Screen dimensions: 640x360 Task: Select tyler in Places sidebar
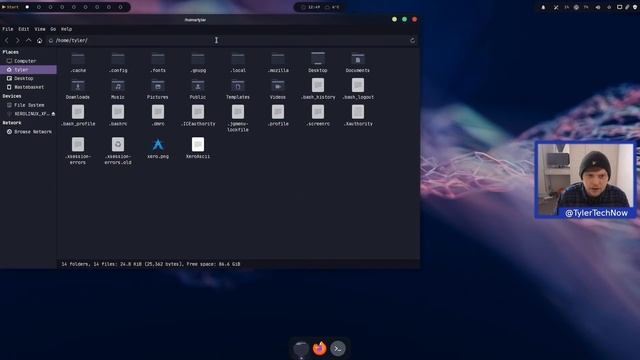click(28, 70)
